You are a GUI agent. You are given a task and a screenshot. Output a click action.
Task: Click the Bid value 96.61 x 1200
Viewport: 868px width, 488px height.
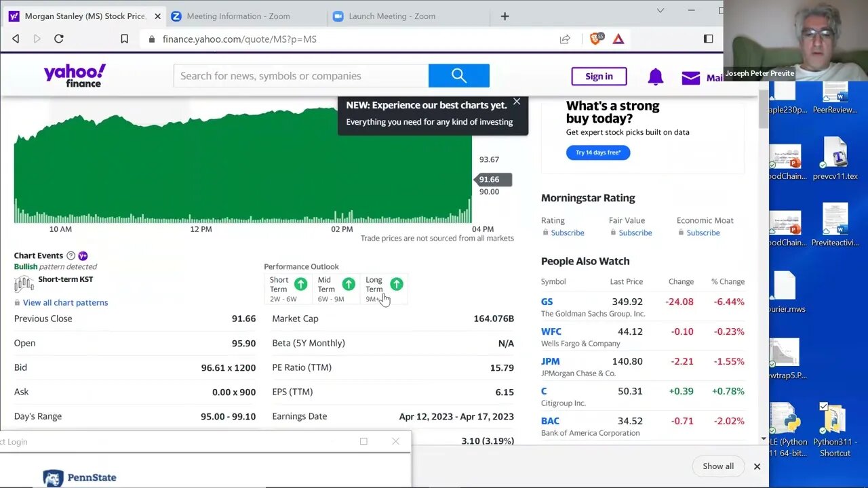(x=229, y=367)
